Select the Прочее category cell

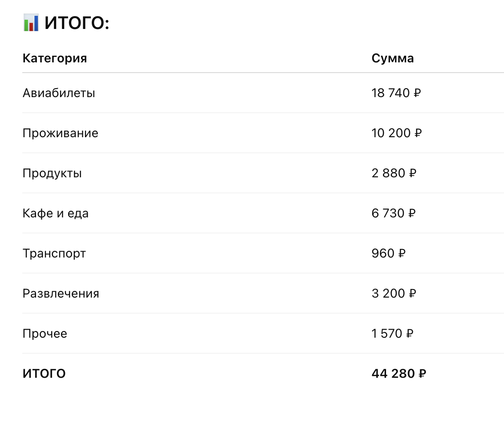point(45,334)
